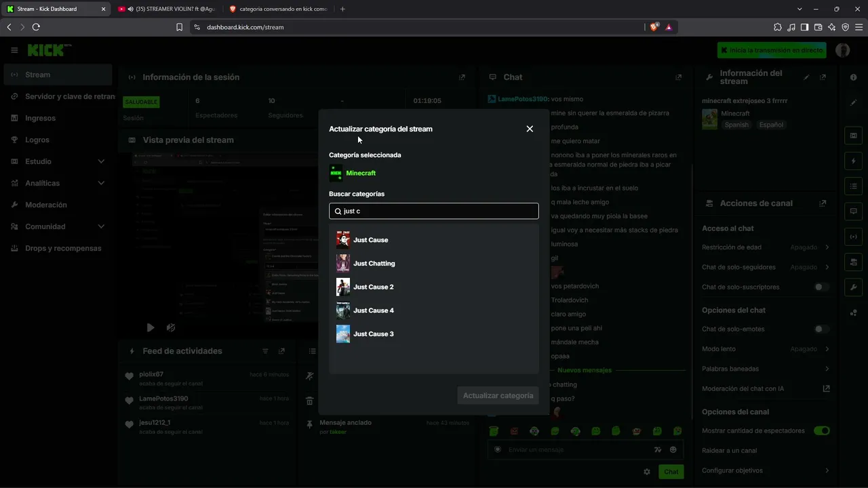Click the trash icon beside the activity feed
The image size is (868, 488).
point(309,401)
